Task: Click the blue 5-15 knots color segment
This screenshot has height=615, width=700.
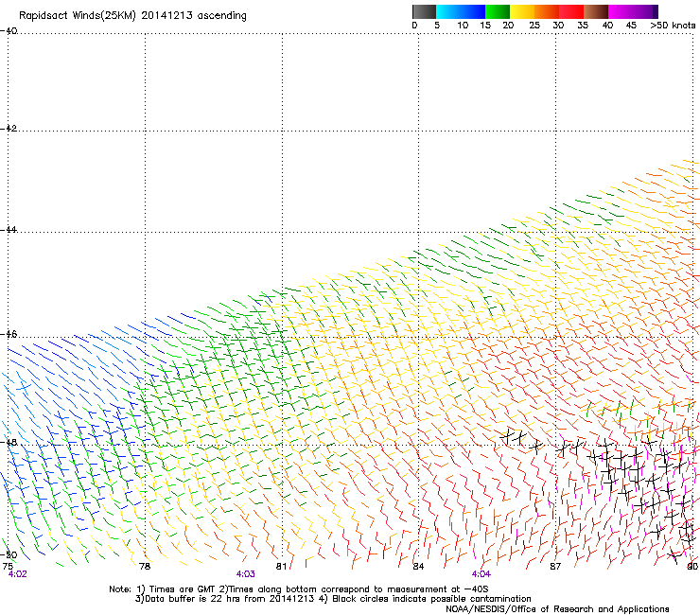Action: (461, 11)
